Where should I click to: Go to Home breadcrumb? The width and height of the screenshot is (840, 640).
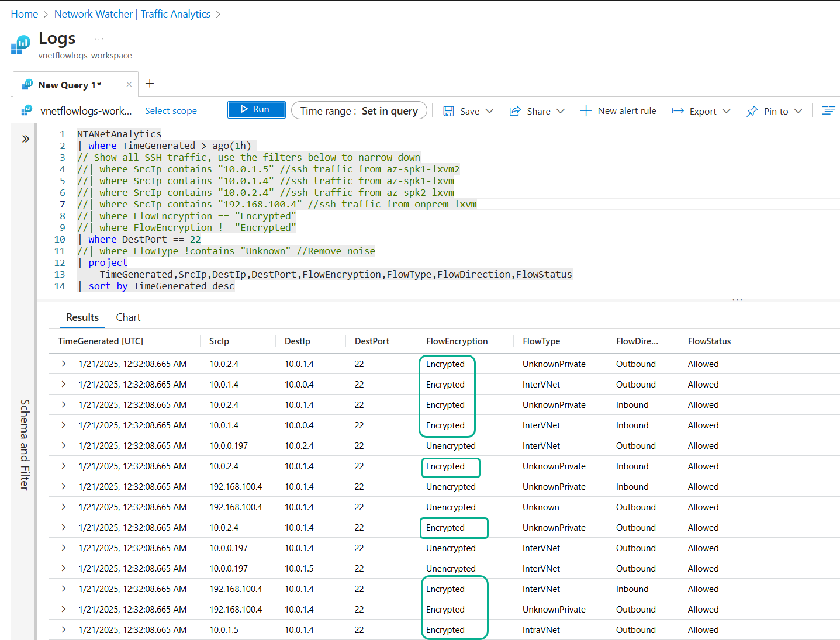pyautogui.click(x=25, y=14)
